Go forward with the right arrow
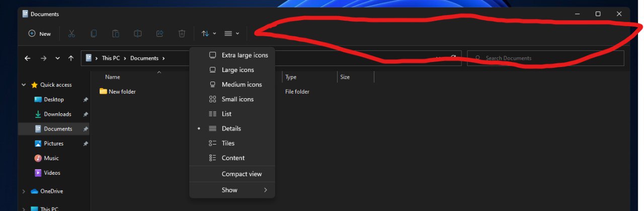Image resolution: width=644 pixels, height=211 pixels. tap(44, 58)
